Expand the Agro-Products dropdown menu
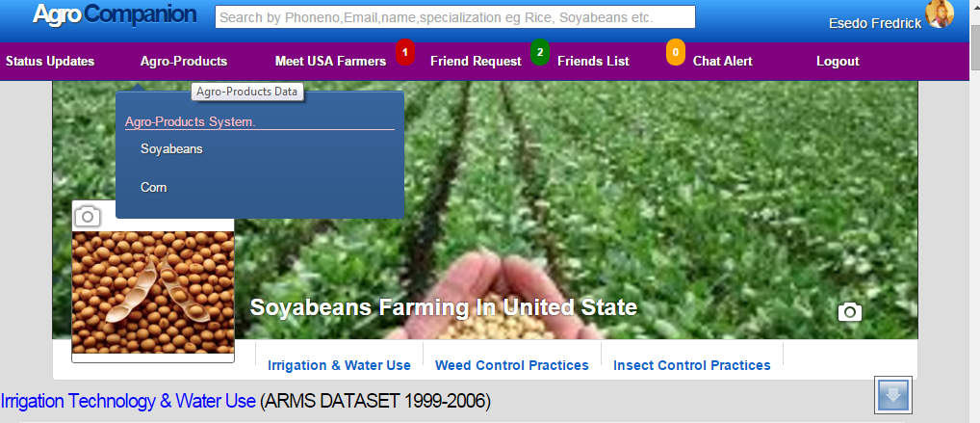 pyautogui.click(x=184, y=62)
